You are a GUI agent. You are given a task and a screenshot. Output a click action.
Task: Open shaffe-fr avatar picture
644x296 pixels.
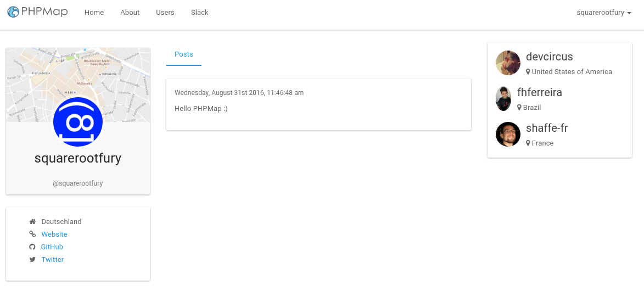[x=508, y=134]
